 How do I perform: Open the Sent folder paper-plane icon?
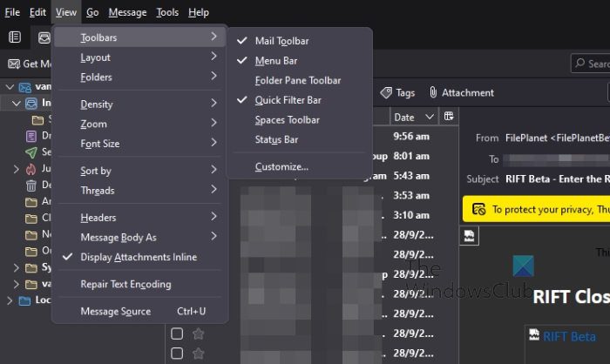point(31,152)
